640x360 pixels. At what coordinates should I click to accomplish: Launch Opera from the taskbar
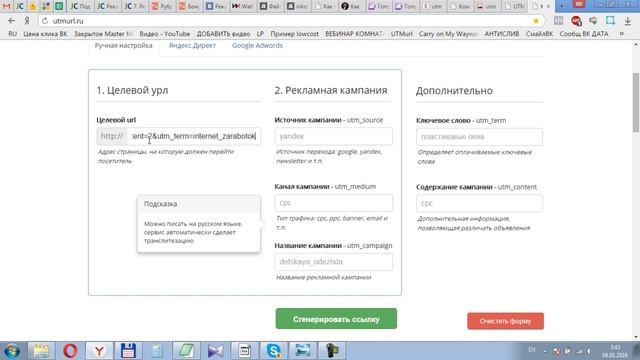[70, 351]
